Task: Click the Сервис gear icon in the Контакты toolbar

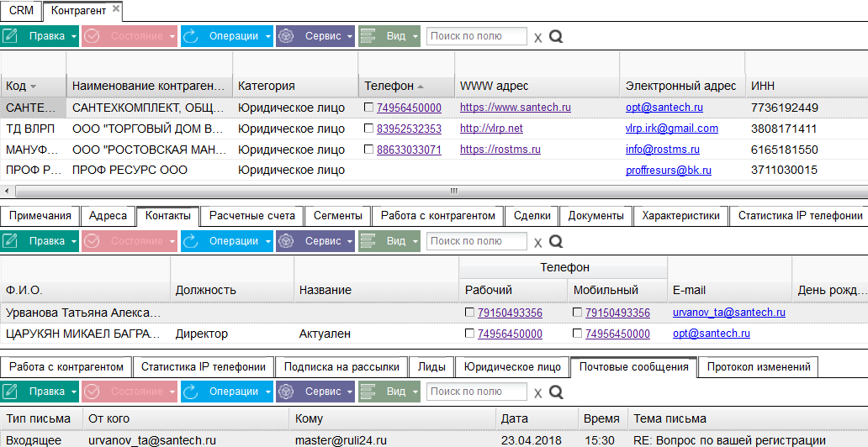Action: point(286,242)
